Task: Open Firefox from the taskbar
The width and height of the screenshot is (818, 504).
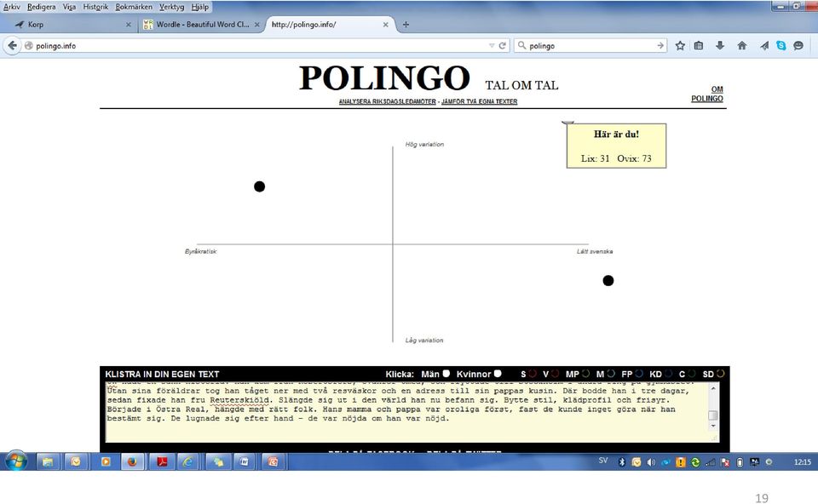Action: [133, 461]
